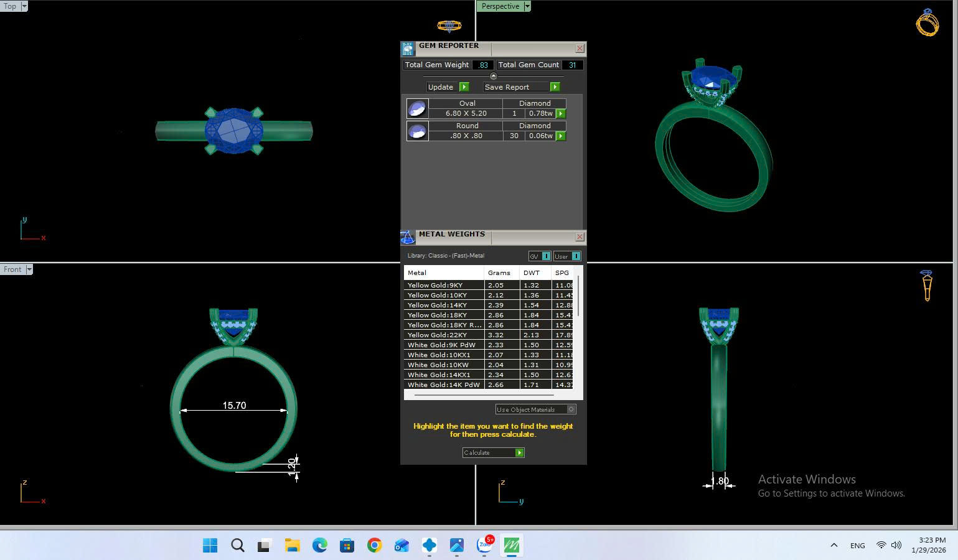958x560 pixels.
Task: Toggle the User library switch
Action: [576, 256]
